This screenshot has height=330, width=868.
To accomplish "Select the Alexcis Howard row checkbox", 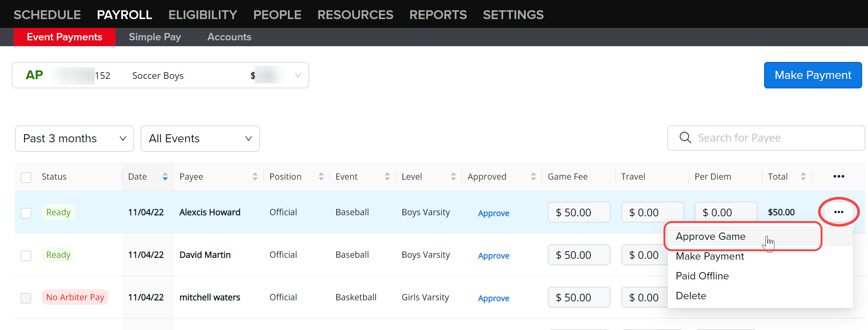I will pyautogui.click(x=26, y=213).
